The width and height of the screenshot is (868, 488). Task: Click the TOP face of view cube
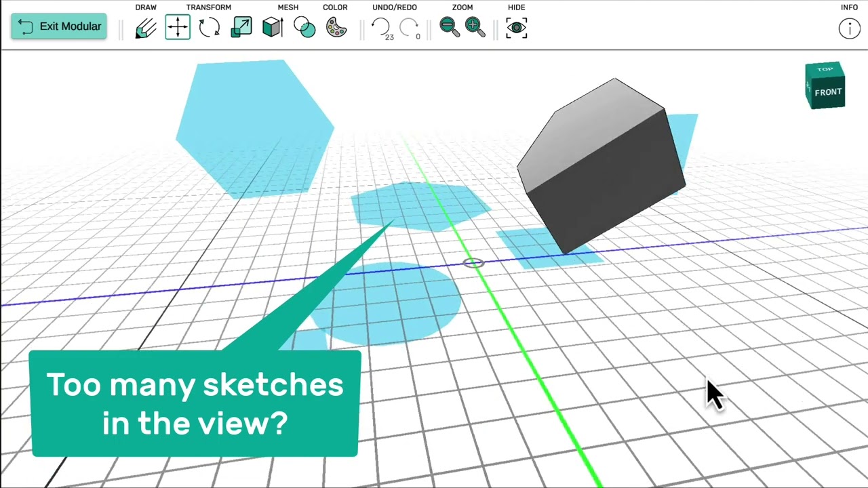click(x=825, y=69)
